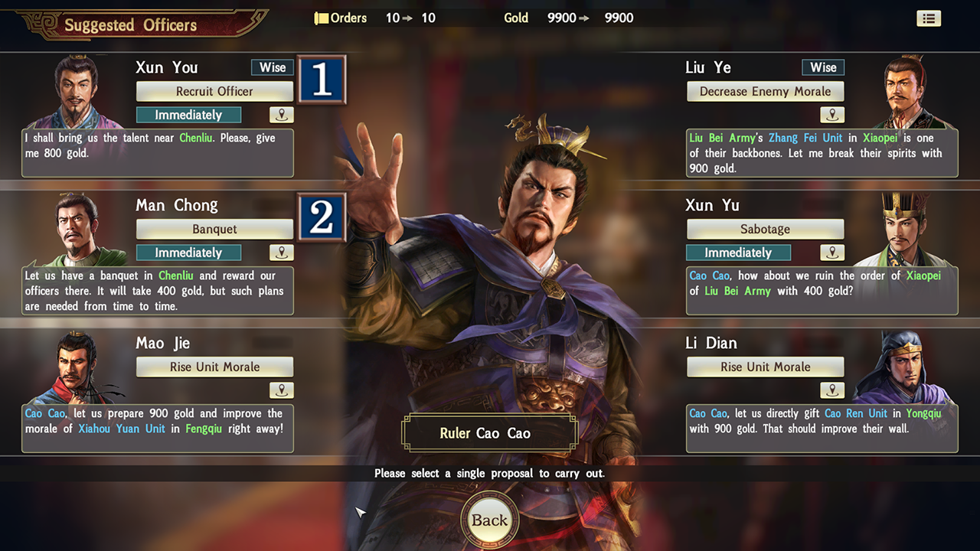The height and width of the screenshot is (551, 980).
Task: Select Xun You's Recruit Officer proposal
Action: coord(214,91)
